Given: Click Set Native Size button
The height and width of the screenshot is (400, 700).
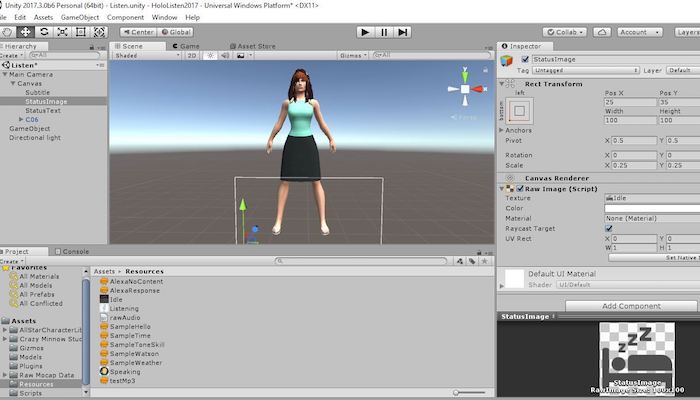Looking at the screenshot, I should pos(654,258).
